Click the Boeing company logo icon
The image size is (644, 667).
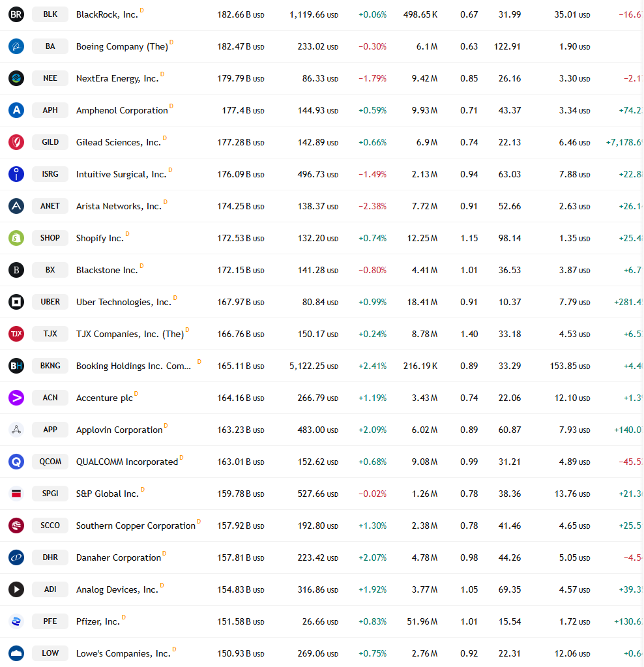click(x=16, y=46)
